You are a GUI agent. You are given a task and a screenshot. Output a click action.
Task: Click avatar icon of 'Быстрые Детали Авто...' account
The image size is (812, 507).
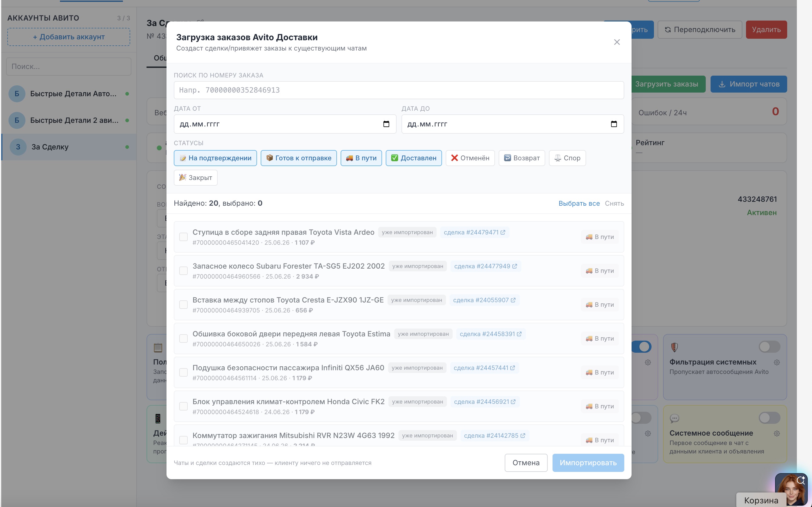(17, 93)
